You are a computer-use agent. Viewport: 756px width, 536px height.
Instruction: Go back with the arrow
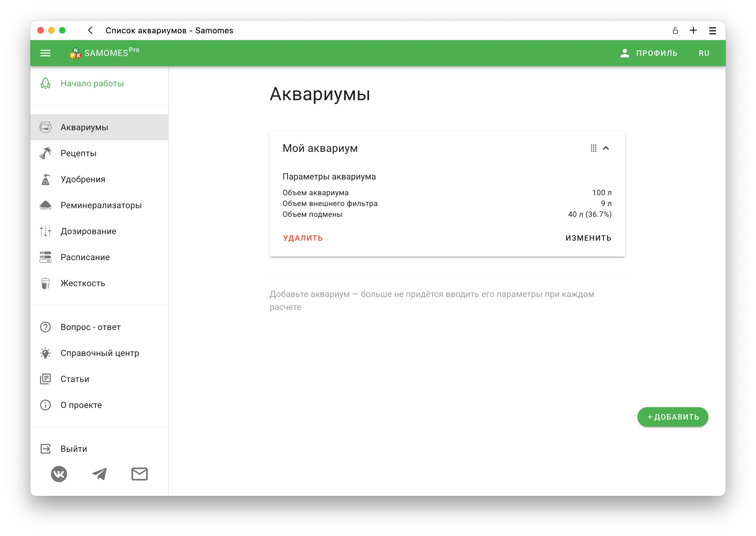[x=90, y=30]
